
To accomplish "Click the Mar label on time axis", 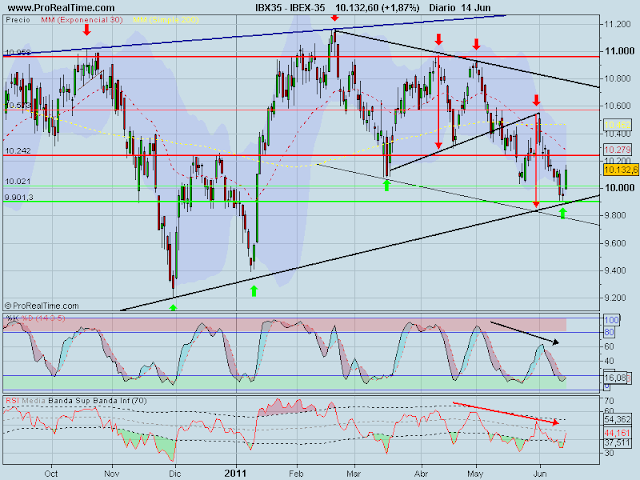I will point(353,474).
